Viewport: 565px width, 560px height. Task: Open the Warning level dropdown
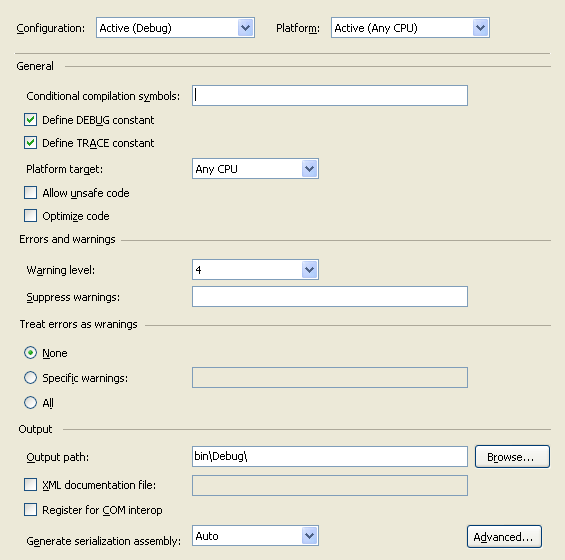pos(255,270)
